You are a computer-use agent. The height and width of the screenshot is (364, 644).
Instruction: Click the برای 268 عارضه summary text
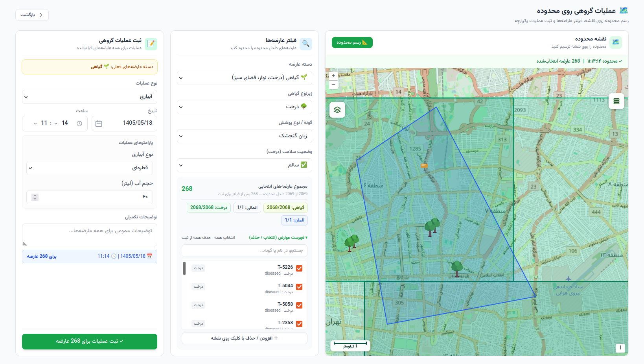(42, 257)
